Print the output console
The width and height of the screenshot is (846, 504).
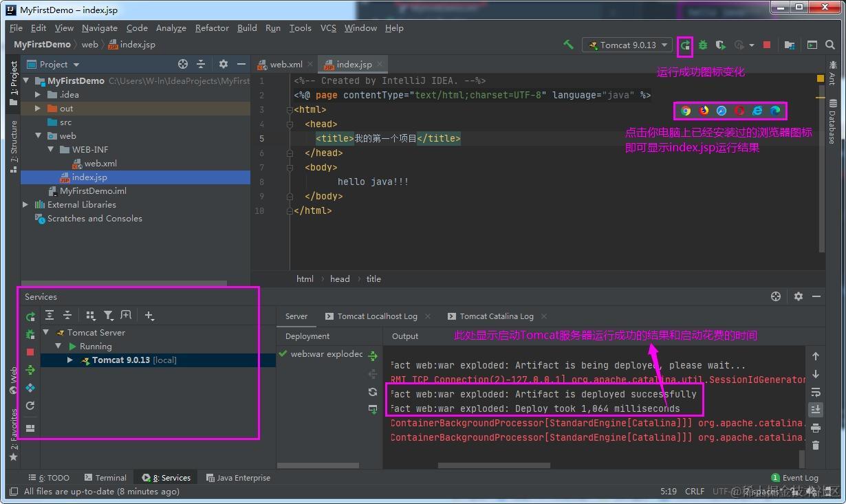click(816, 428)
